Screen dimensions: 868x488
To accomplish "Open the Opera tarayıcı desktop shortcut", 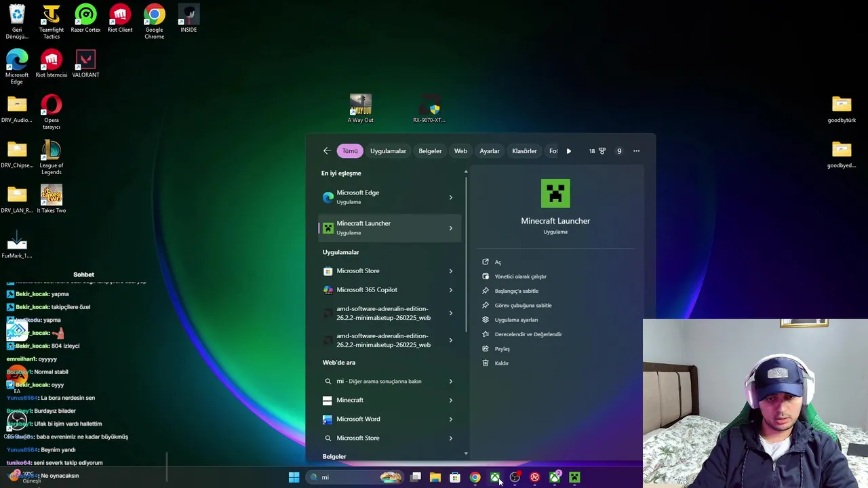I will coord(52,112).
